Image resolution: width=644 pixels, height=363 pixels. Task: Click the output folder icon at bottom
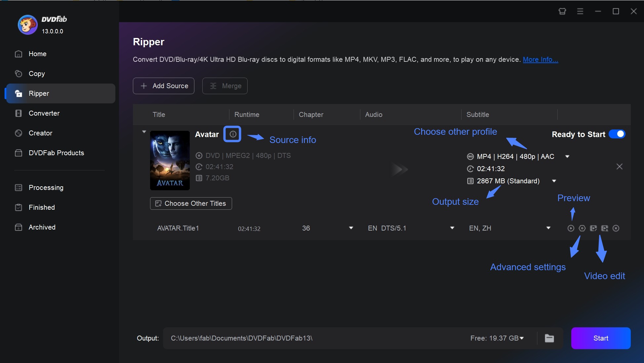(550, 338)
